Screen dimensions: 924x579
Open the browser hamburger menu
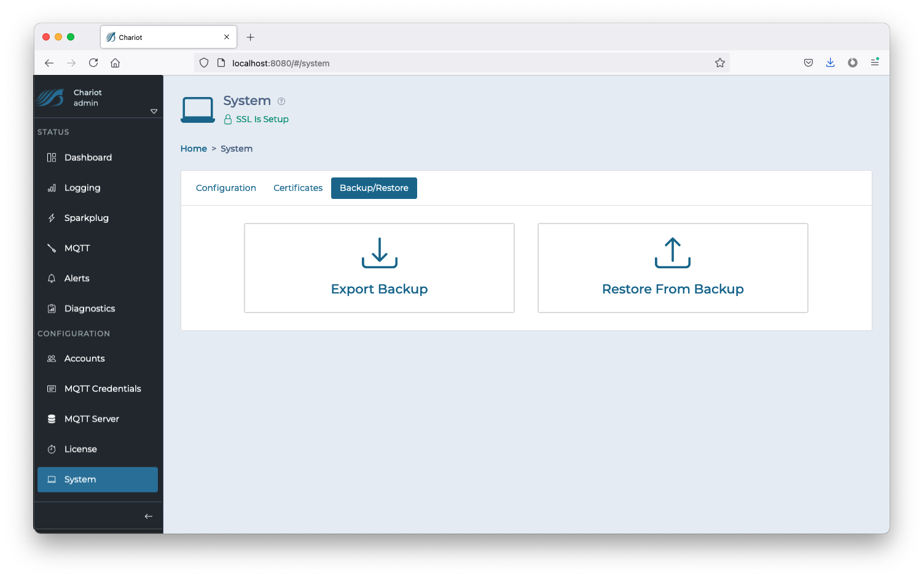click(875, 63)
